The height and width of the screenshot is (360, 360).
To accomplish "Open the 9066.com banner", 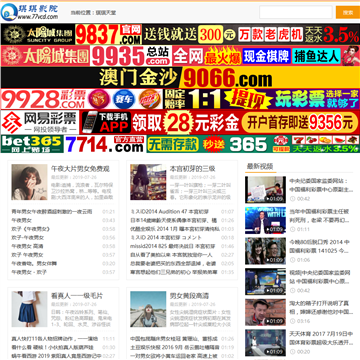I will [180, 78].
